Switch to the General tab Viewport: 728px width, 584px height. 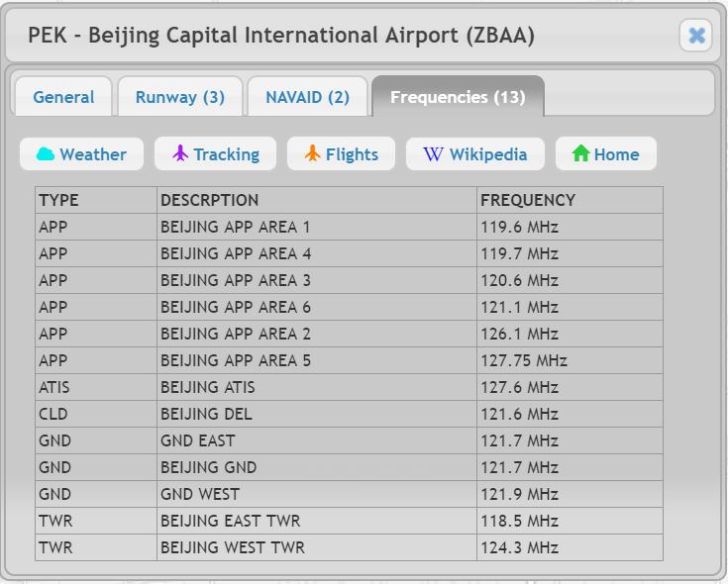(x=63, y=96)
